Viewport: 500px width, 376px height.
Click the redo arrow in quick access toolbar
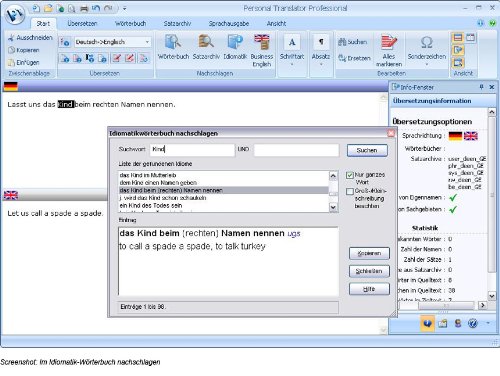tap(108, 8)
